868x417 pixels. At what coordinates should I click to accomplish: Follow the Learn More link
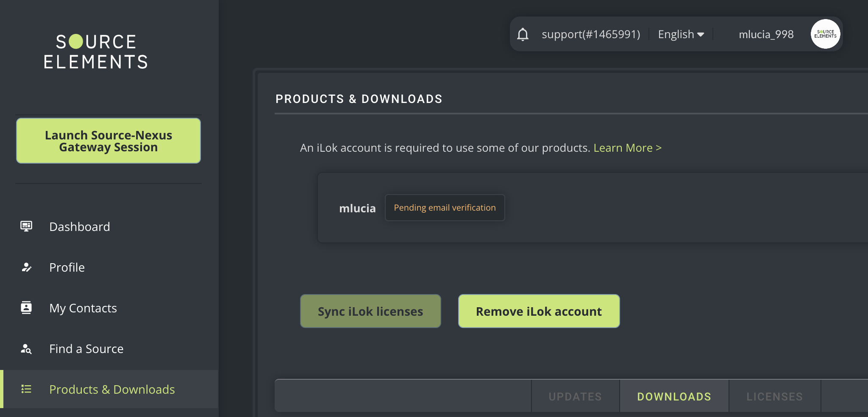pos(627,148)
